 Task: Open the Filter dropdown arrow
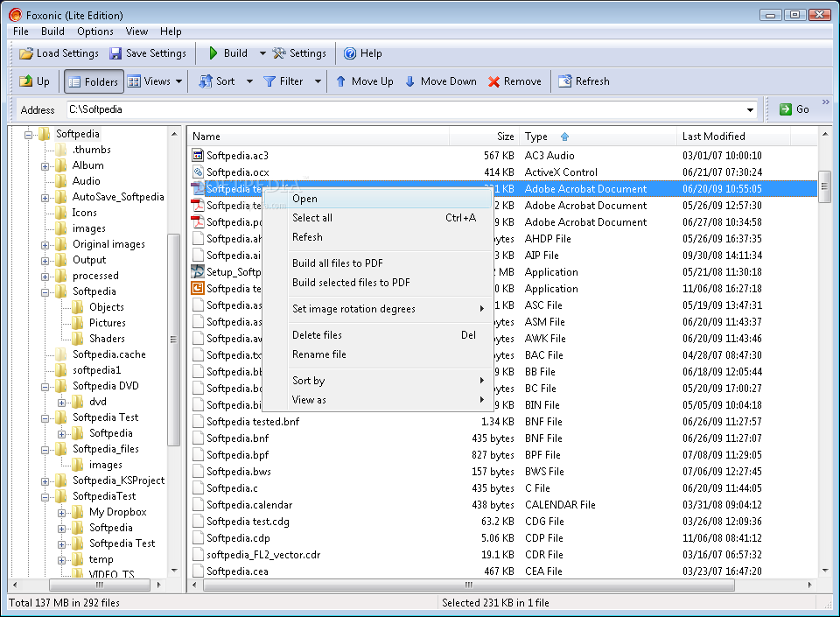(x=318, y=81)
